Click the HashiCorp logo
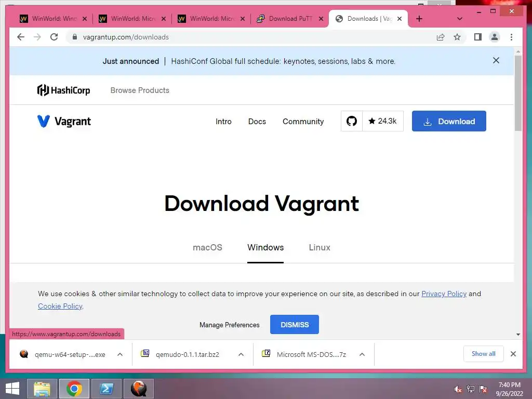The width and height of the screenshot is (532, 399). pyautogui.click(x=63, y=90)
